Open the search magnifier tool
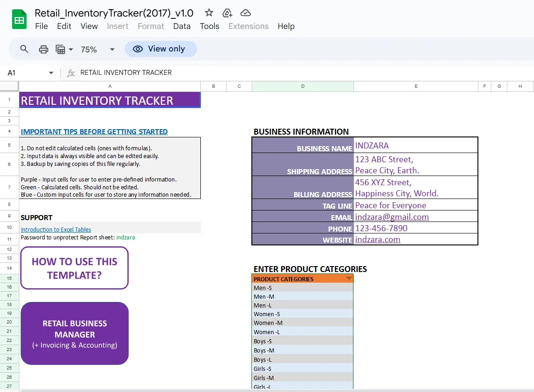The height and width of the screenshot is (392, 534). click(x=24, y=49)
